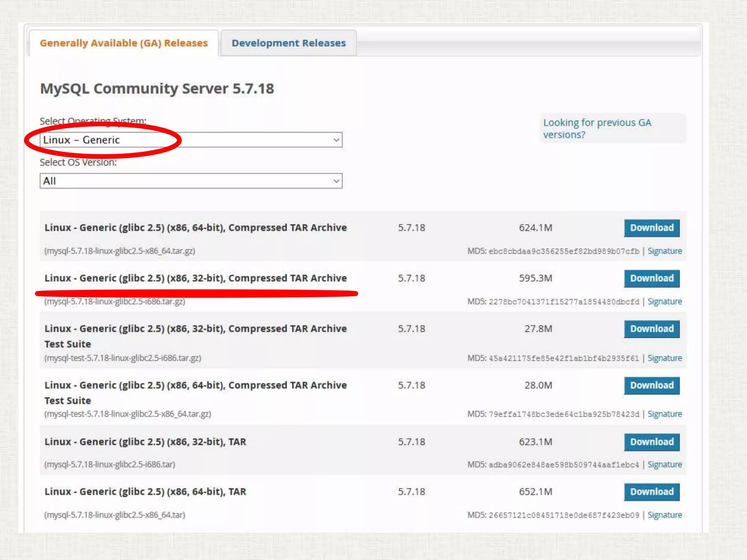Download the 27.8M 32-bit Test Suite

[651, 329]
